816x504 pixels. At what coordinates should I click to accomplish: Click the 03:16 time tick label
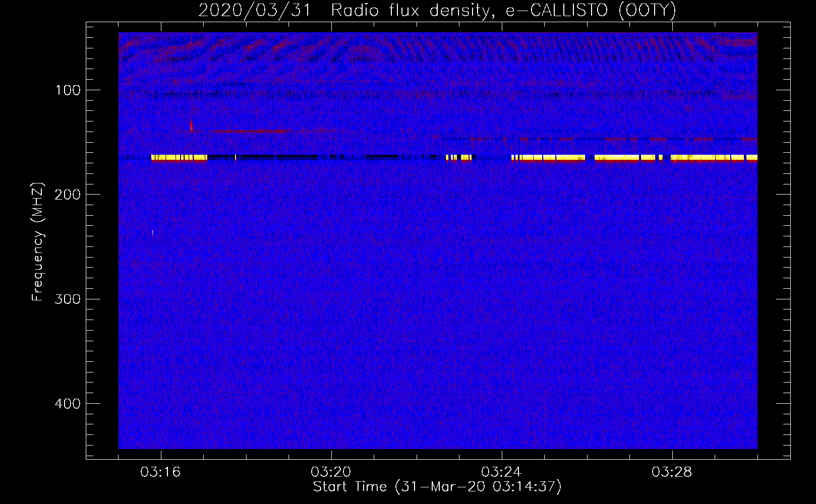pos(160,472)
